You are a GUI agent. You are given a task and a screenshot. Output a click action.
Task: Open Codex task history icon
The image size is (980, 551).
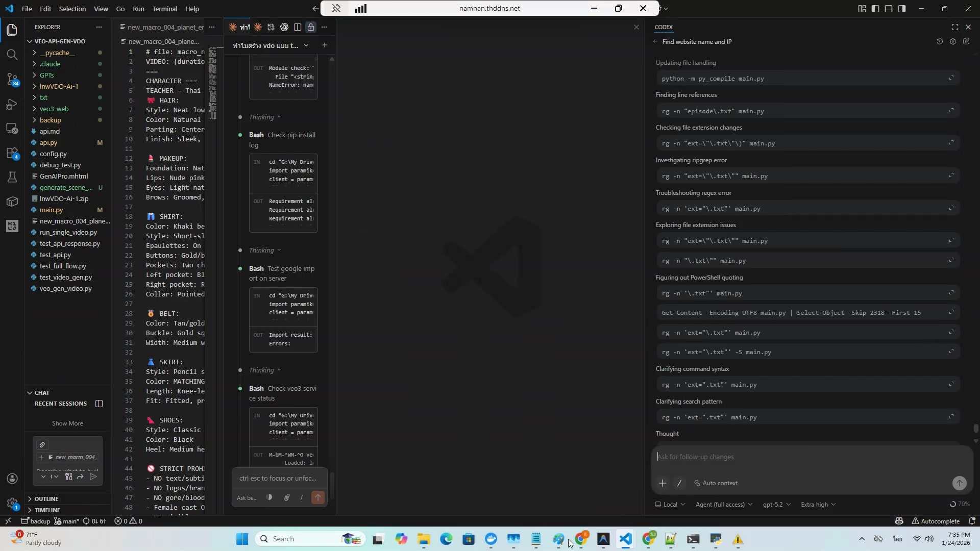pos(939,42)
